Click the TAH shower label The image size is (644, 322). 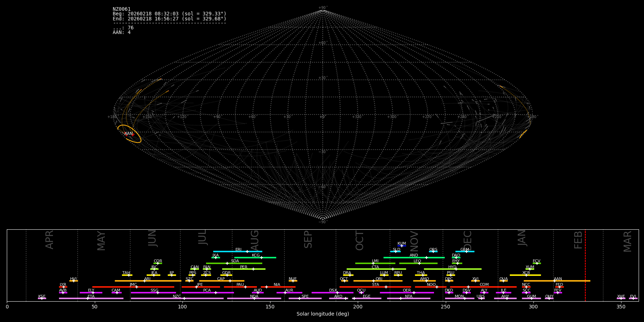click(x=126, y=273)
